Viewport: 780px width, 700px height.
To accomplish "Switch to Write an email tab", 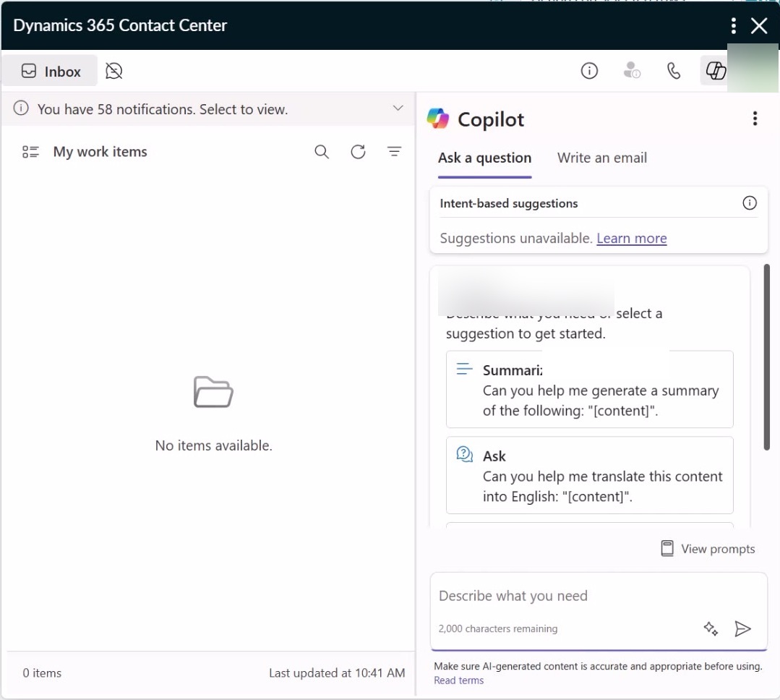I will [x=602, y=158].
